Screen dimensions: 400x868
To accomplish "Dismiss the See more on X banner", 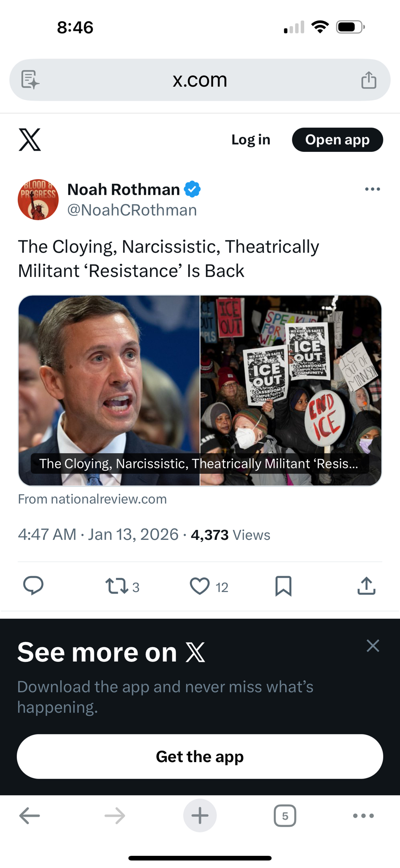I will click(x=373, y=646).
